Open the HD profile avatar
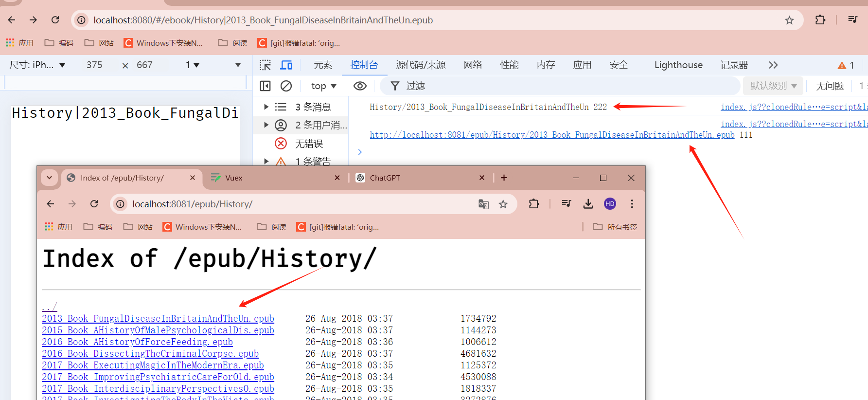 point(610,204)
